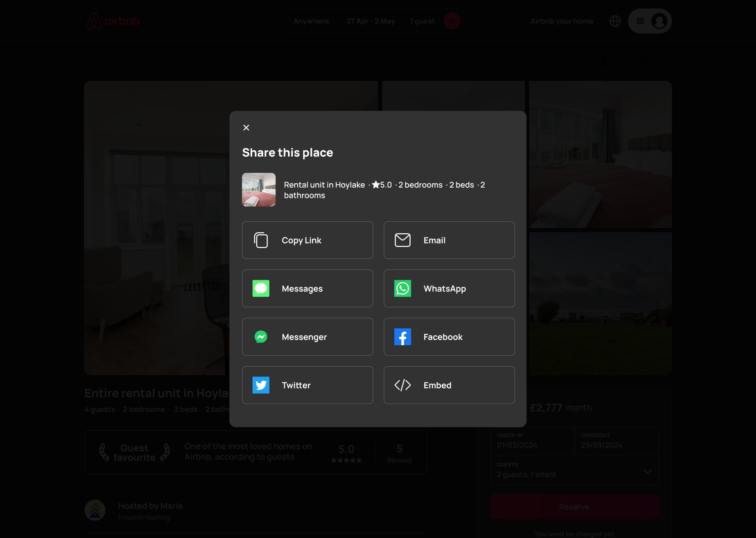The width and height of the screenshot is (756, 538).
Task: Expand the Guests dropdown chevron
Action: [x=647, y=471]
